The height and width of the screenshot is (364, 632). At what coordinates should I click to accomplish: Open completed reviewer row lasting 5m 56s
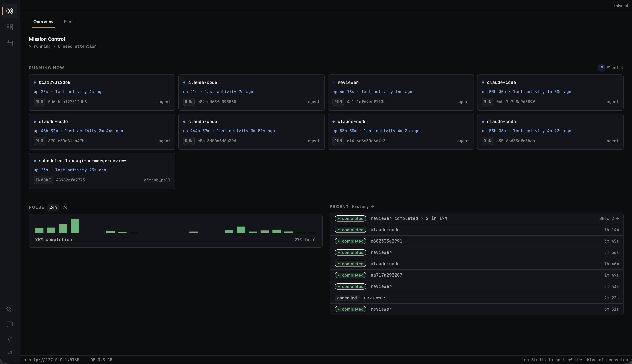pyautogui.click(x=476, y=252)
